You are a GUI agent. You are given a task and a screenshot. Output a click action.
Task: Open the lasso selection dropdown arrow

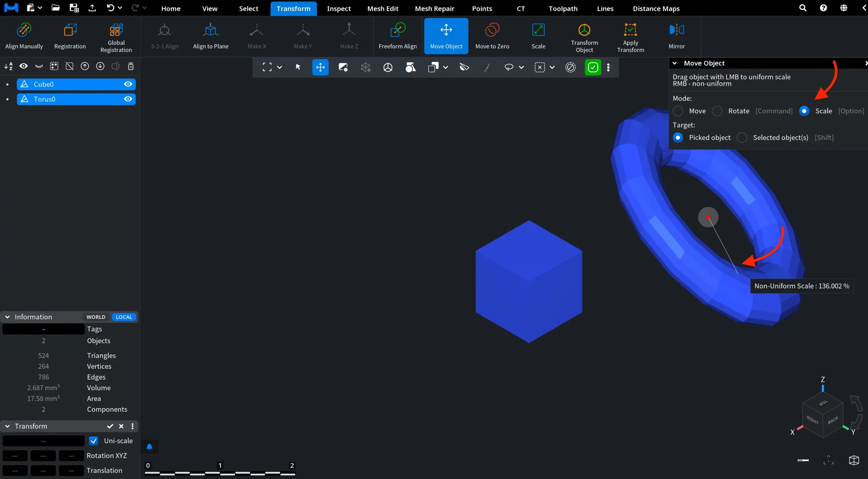tap(521, 67)
